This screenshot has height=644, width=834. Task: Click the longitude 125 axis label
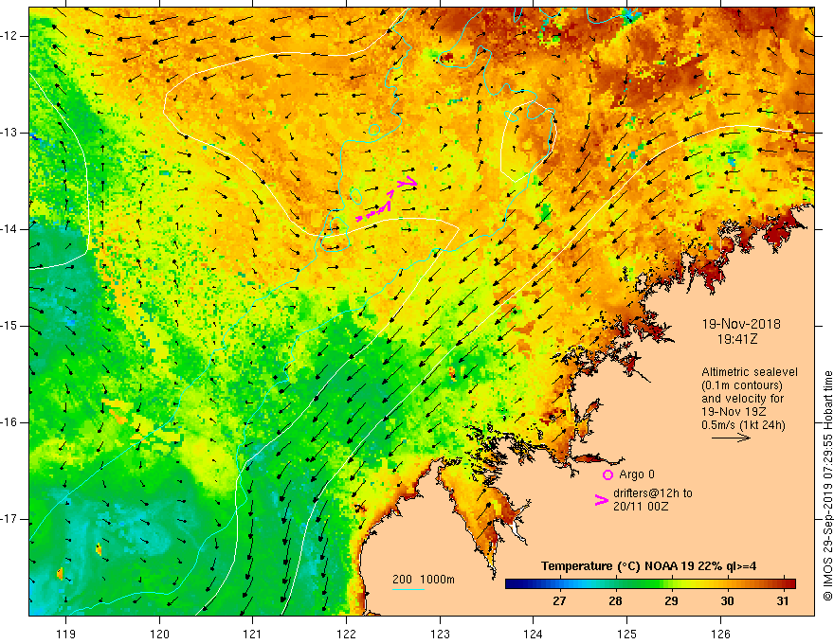coord(627,634)
